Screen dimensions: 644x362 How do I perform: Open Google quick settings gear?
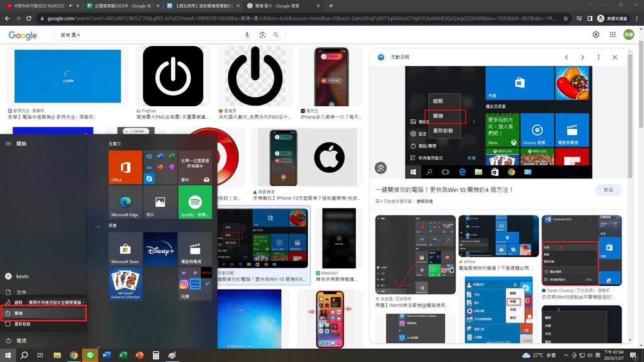[596, 35]
